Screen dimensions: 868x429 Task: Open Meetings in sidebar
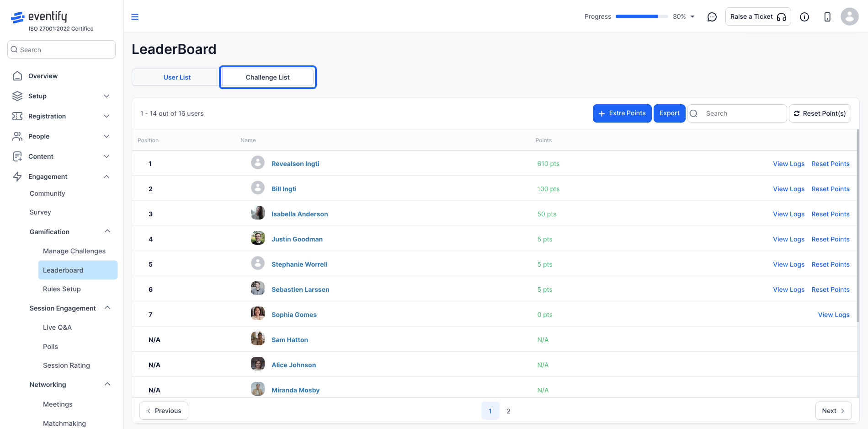click(58, 404)
